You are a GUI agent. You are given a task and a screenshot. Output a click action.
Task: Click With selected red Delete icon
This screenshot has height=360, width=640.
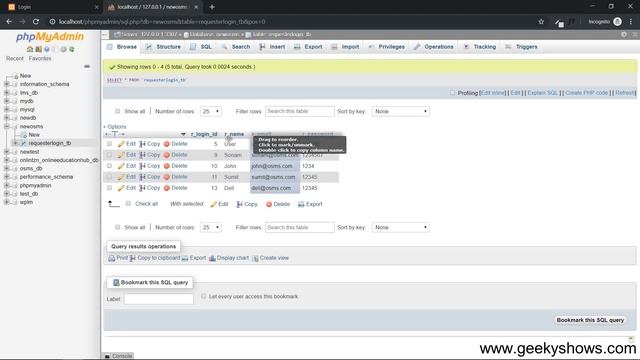tap(269, 204)
